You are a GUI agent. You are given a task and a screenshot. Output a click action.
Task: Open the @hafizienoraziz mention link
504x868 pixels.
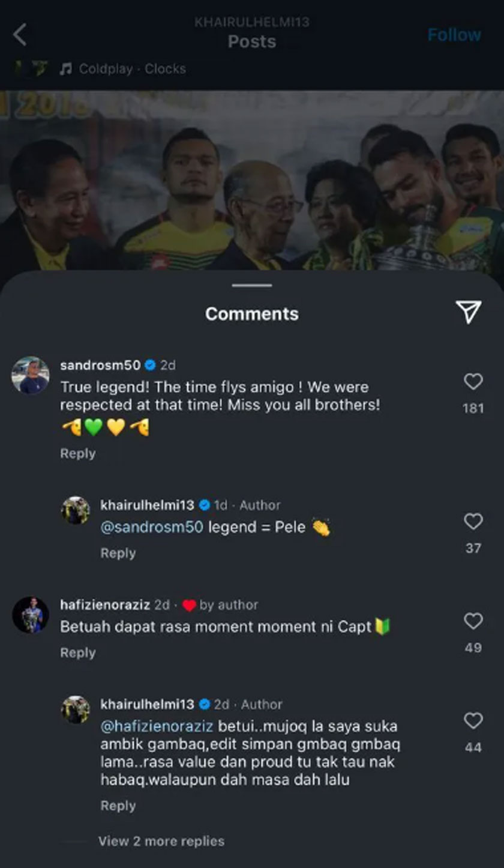pyautogui.click(x=157, y=726)
